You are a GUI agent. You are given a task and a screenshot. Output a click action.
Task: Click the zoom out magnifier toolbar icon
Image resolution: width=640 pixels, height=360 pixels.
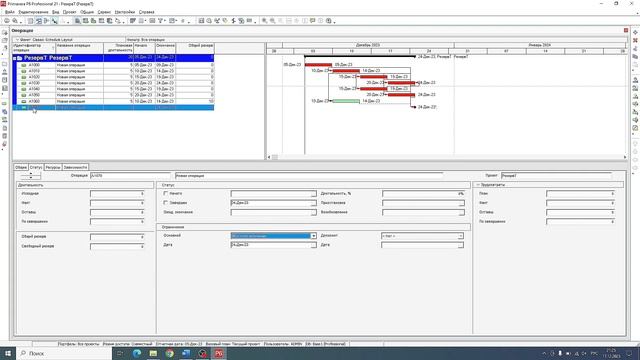pos(272,21)
